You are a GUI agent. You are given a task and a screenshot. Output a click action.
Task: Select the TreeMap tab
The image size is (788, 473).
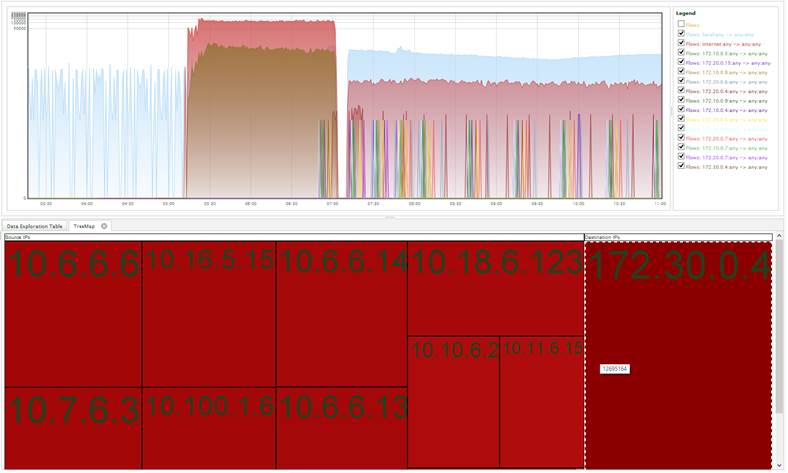(x=84, y=226)
